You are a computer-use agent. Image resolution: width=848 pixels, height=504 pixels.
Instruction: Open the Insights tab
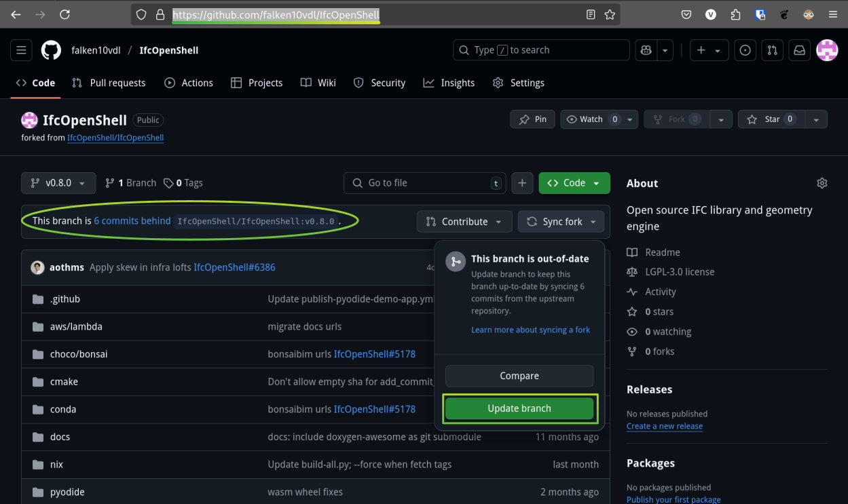click(x=449, y=83)
